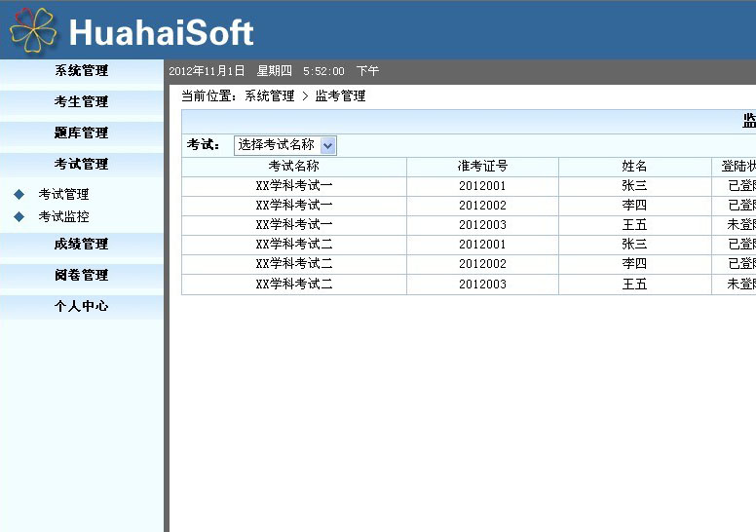Click the 星期四 weekday text
Image resolution: width=756 pixels, height=532 pixels.
tap(275, 71)
